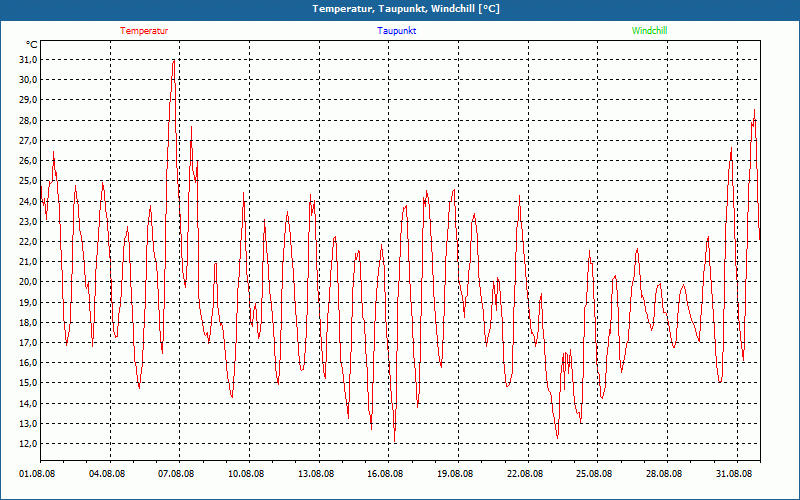
Task: Click the 12,0 value on the y-axis
Action: point(27,443)
